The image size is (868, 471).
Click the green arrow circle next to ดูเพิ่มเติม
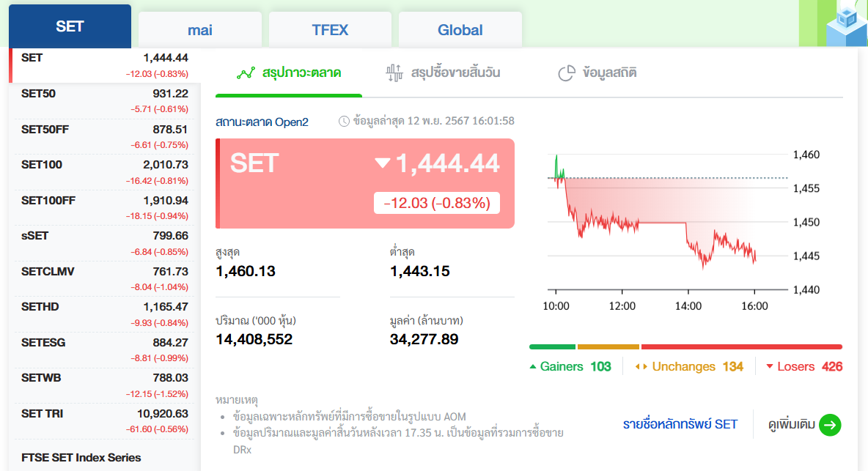(x=830, y=425)
